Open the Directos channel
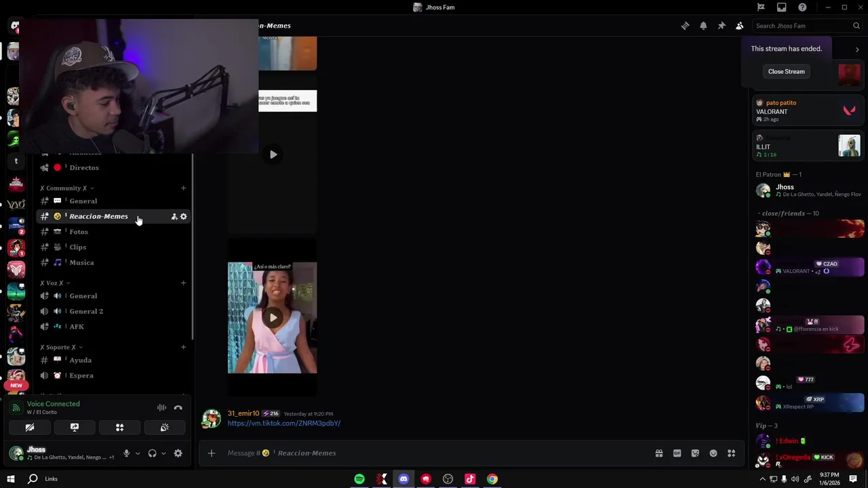The height and width of the screenshot is (488, 868). coord(112,167)
